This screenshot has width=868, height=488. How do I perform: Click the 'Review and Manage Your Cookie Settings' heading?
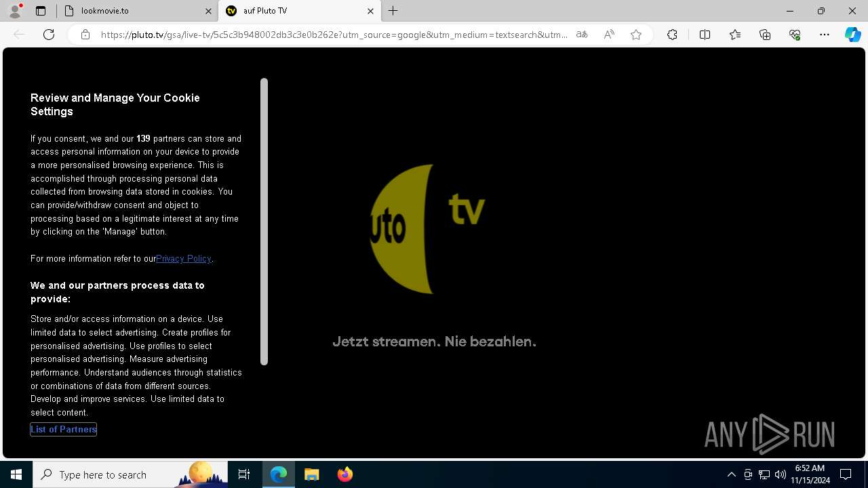[115, 104]
